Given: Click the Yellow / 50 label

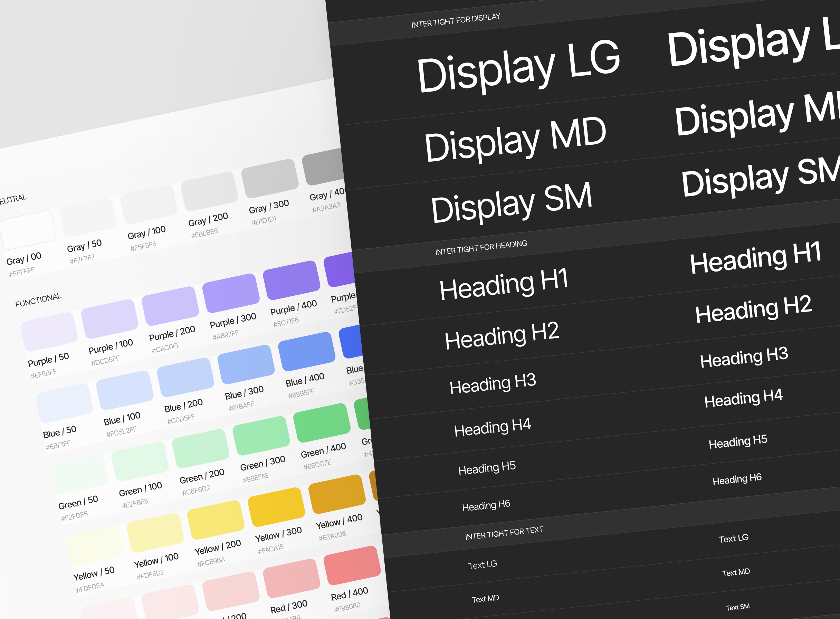Looking at the screenshot, I should 94,574.
